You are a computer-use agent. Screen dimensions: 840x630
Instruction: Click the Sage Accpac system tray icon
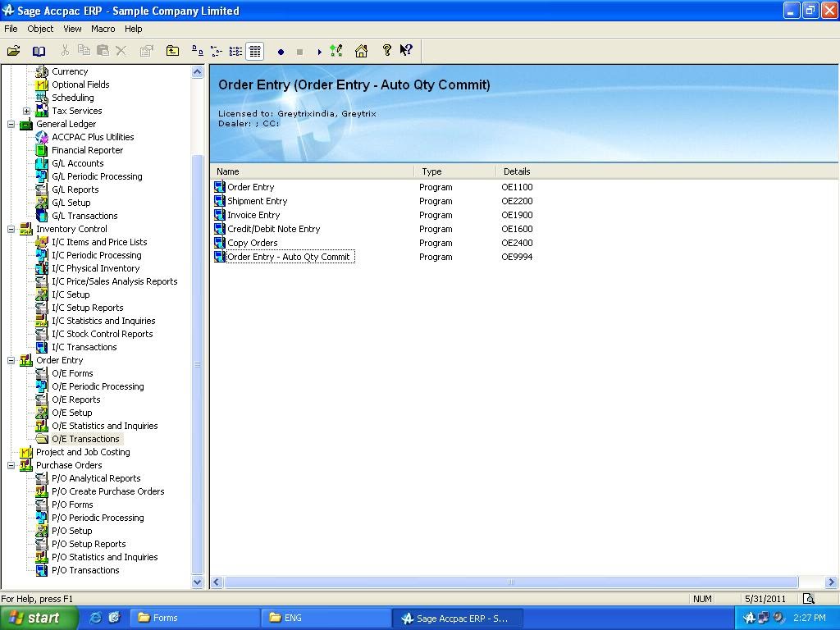coord(749,618)
